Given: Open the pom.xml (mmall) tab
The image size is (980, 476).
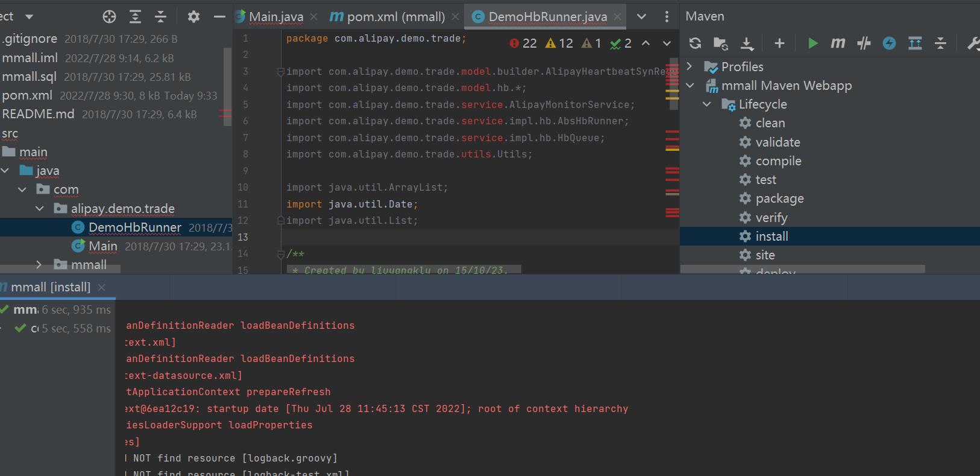Looking at the screenshot, I should coord(395,17).
